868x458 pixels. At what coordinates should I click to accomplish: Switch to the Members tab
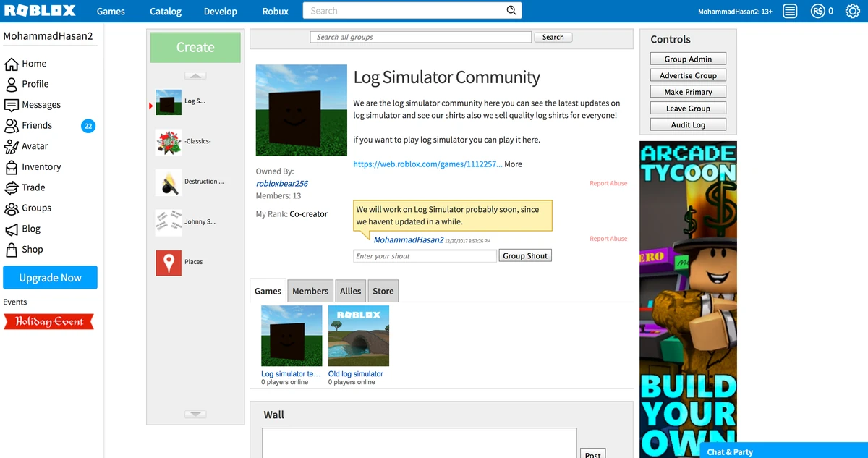(310, 290)
